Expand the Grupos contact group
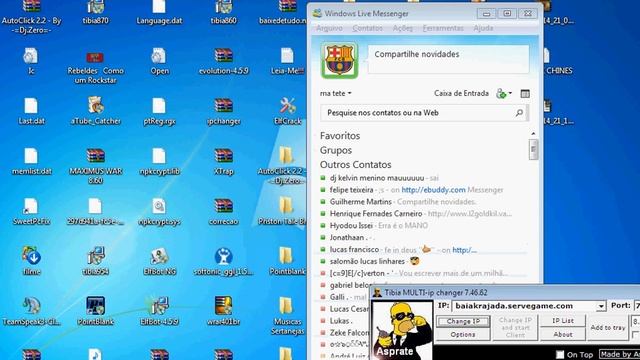The image size is (640, 360). [336, 150]
